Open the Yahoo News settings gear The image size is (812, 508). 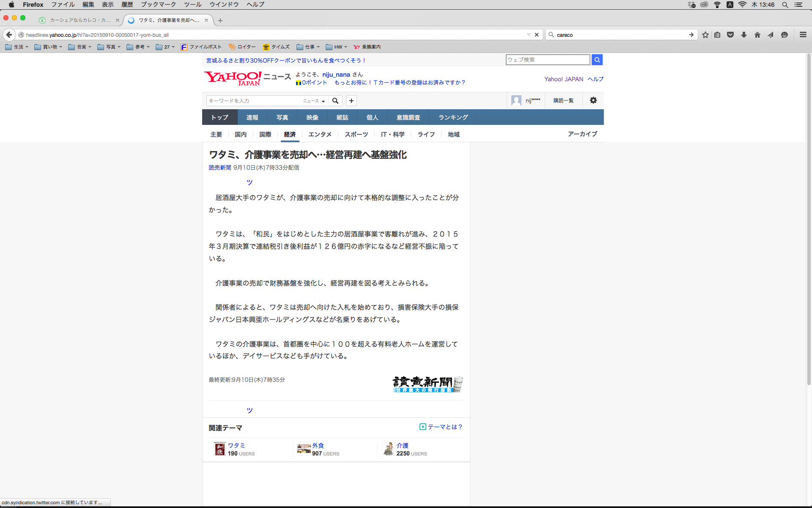593,100
